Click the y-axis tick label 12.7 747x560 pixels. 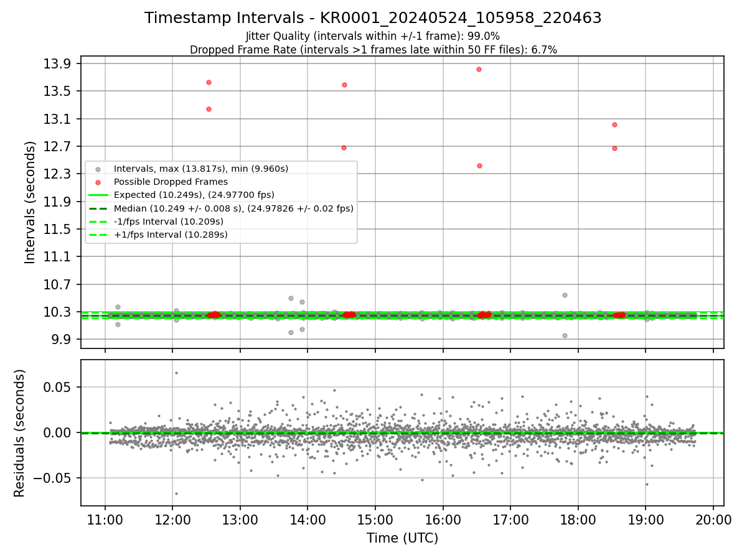tap(59, 147)
